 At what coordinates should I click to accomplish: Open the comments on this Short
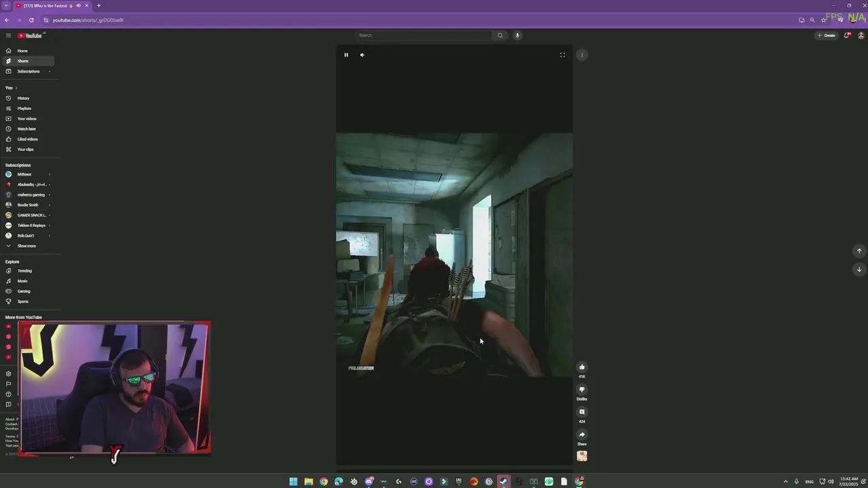pyautogui.click(x=582, y=412)
